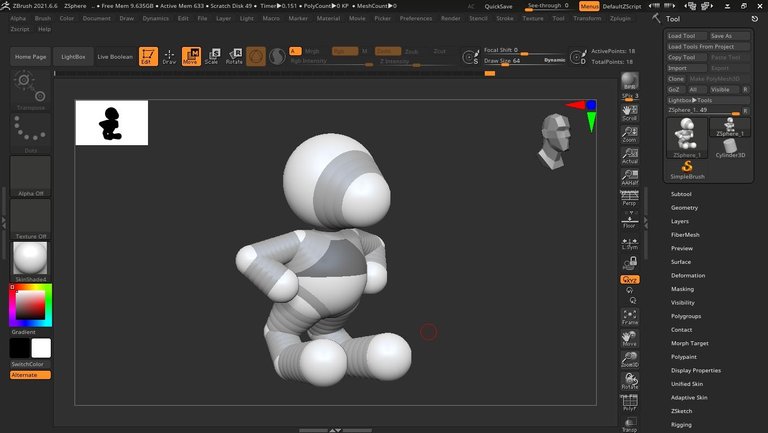Expand the Layers subpalette

pyautogui.click(x=680, y=221)
